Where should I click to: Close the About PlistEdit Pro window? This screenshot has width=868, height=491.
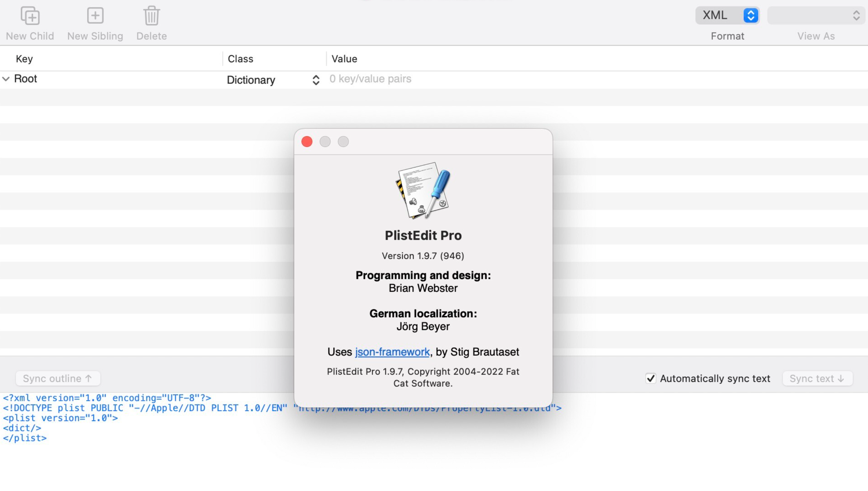click(307, 142)
